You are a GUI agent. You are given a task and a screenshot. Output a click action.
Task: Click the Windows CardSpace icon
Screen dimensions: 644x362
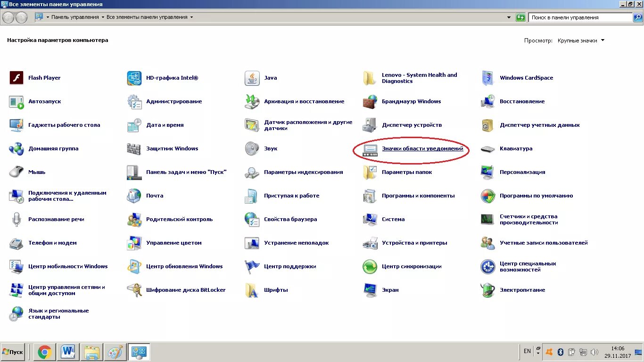488,78
